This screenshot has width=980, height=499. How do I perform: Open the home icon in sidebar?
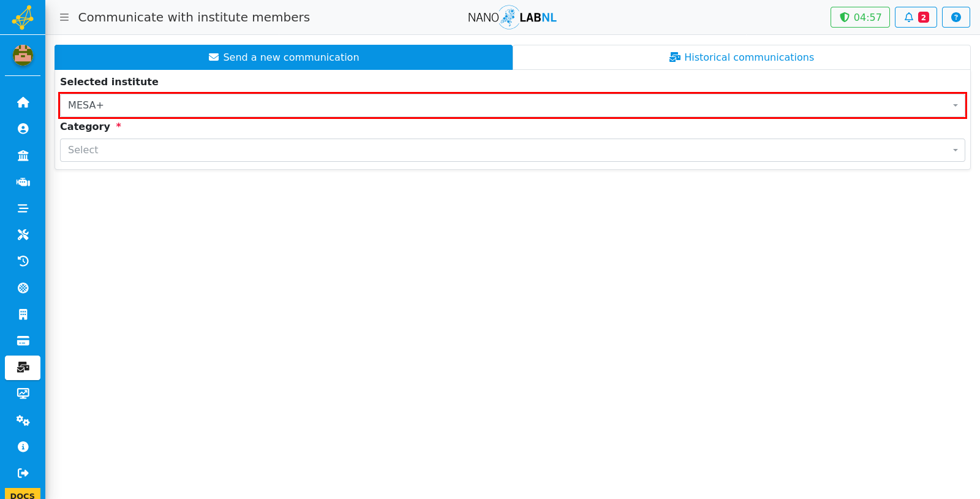[x=23, y=102]
